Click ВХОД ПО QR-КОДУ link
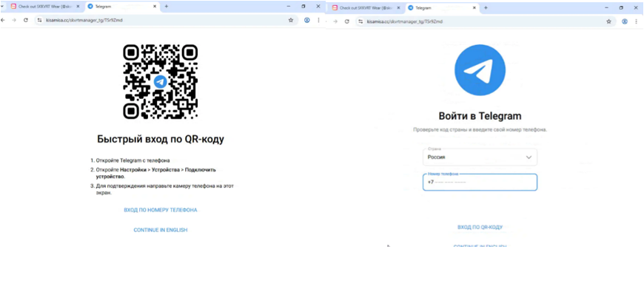 (x=480, y=227)
